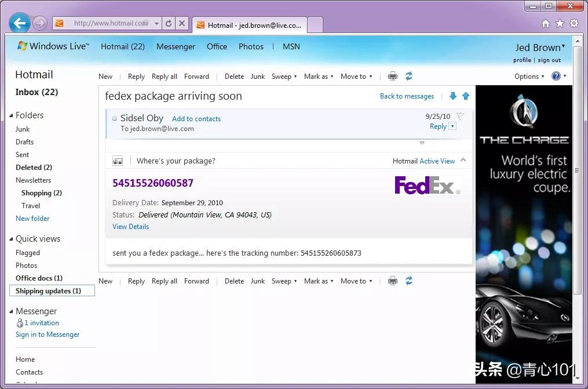Refresh the page using the browser reload icon
The width and height of the screenshot is (588, 389).
coord(169,24)
